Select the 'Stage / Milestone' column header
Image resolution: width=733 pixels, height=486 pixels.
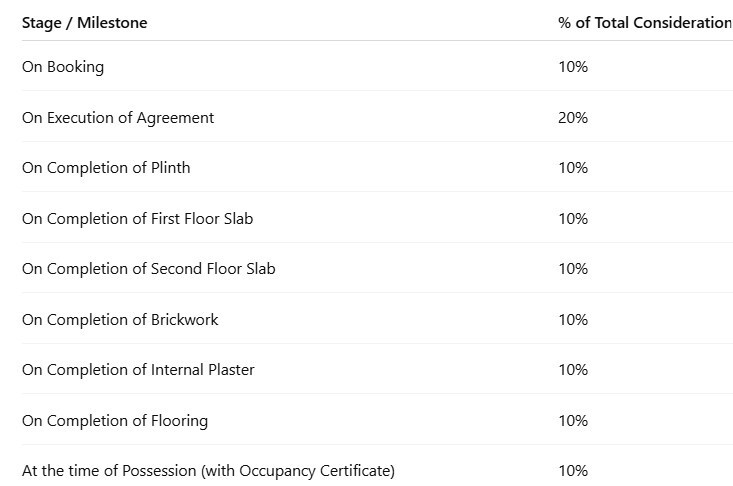click(x=85, y=23)
